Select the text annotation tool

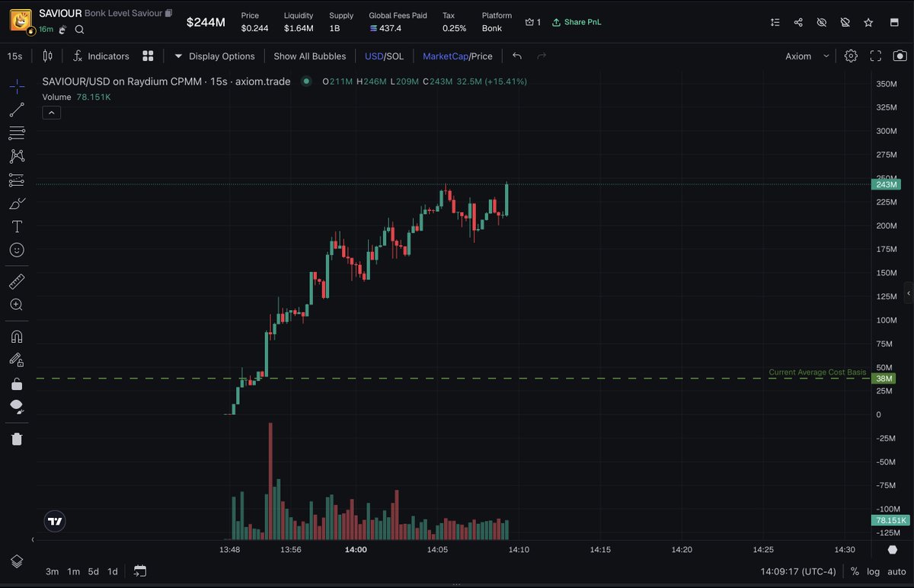(17, 227)
